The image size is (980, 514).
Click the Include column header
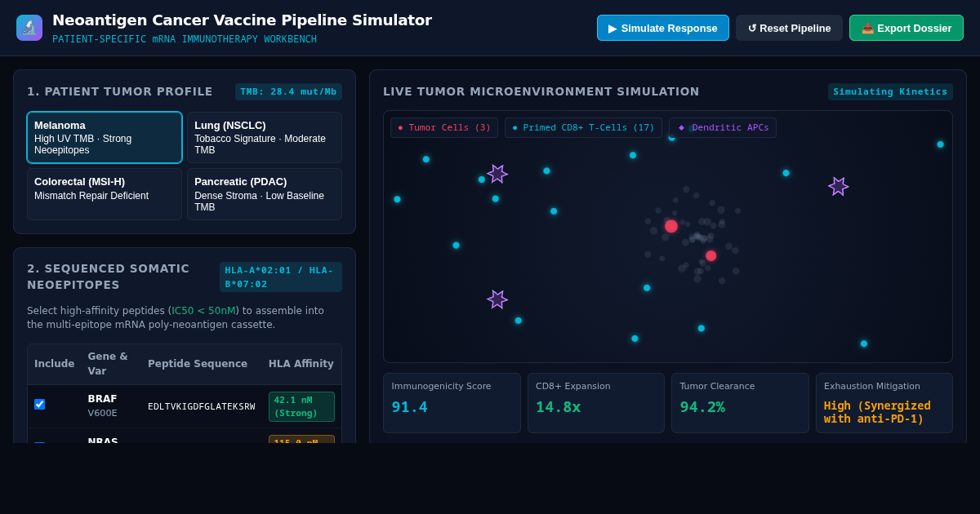pos(54,364)
